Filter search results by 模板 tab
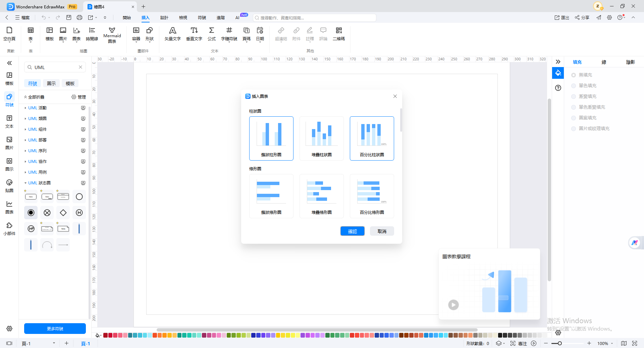Image resolution: width=644 pixels, height=348 pixels. [70, 83]
